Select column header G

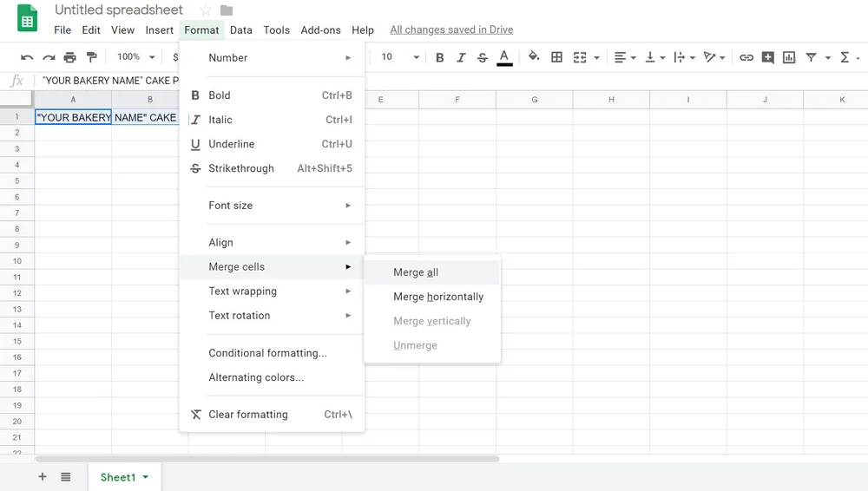(x=534, y=100)
